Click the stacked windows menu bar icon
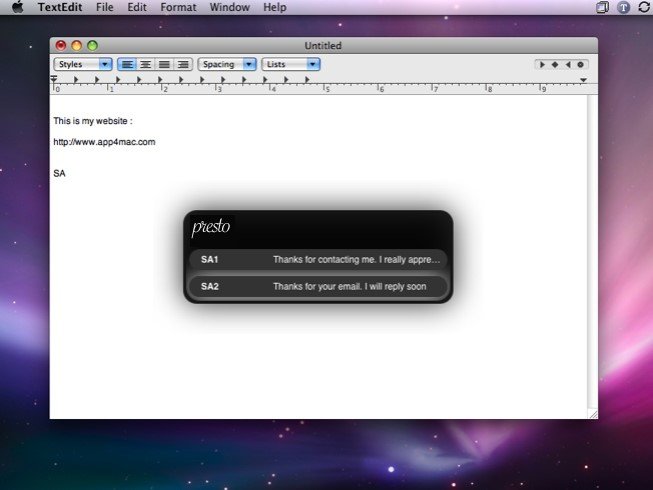Viewport: 653px width, 490px height. click(x=602, y=7)
